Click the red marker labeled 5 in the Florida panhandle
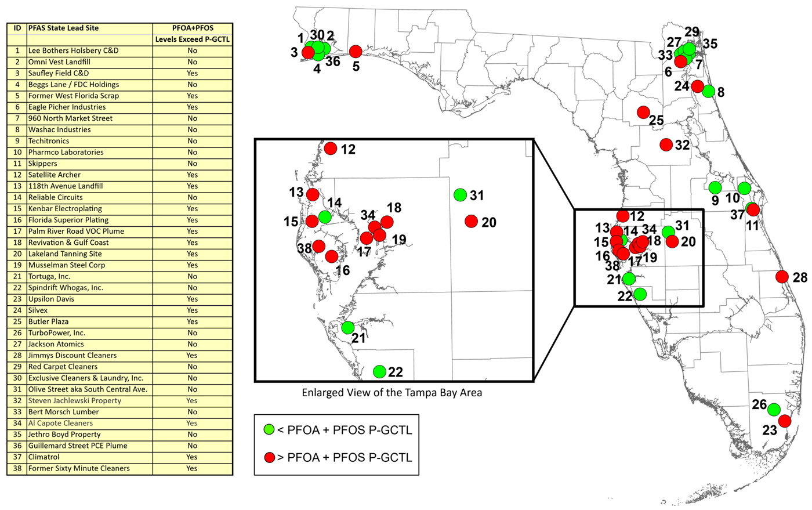Image resolution: width=812 pixels, height=510 pixels. click(x=356, y=52)
